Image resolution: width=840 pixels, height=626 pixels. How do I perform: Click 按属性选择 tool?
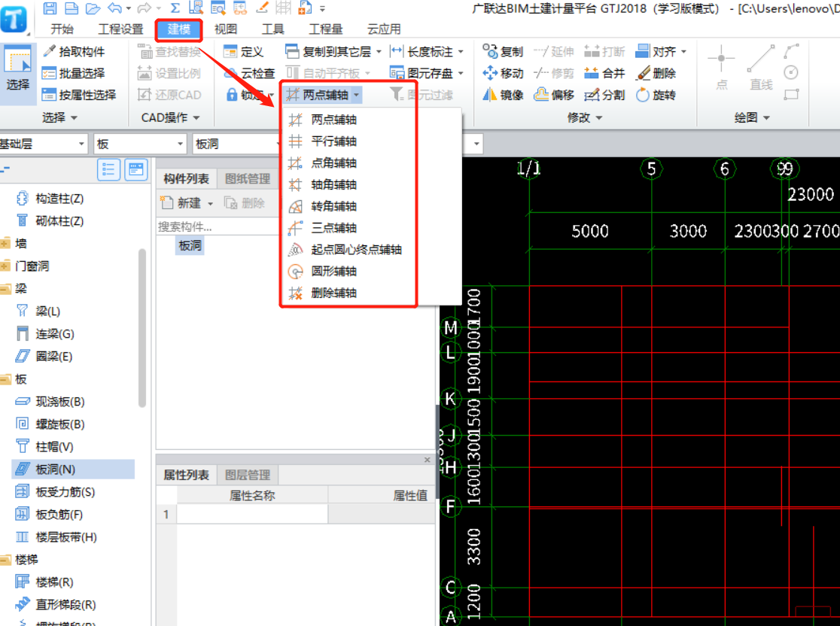[79, 95]
